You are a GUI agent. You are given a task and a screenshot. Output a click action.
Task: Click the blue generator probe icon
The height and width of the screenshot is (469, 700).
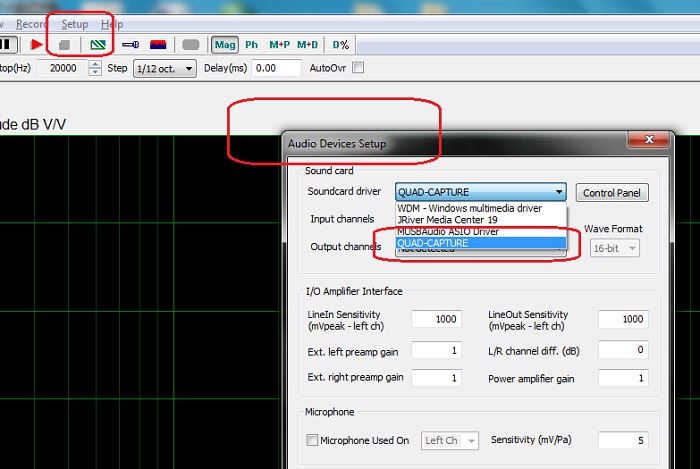(130, 44)
